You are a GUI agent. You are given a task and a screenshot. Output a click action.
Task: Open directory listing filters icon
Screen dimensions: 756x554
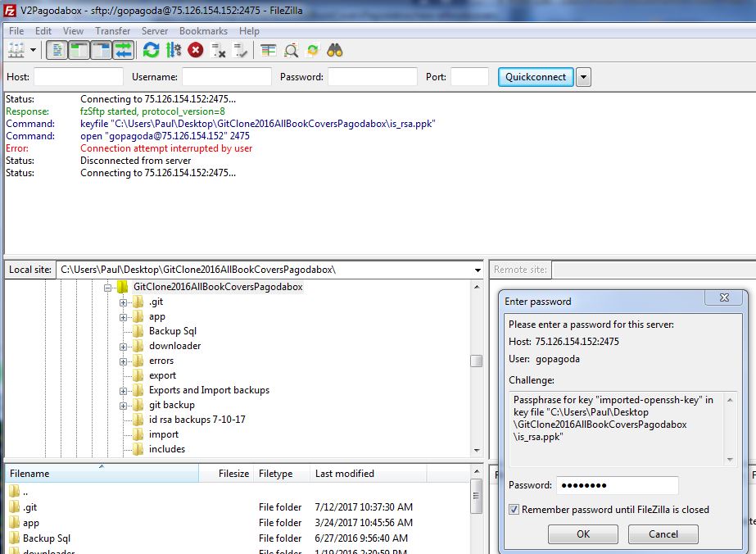(x=268, y=50)
